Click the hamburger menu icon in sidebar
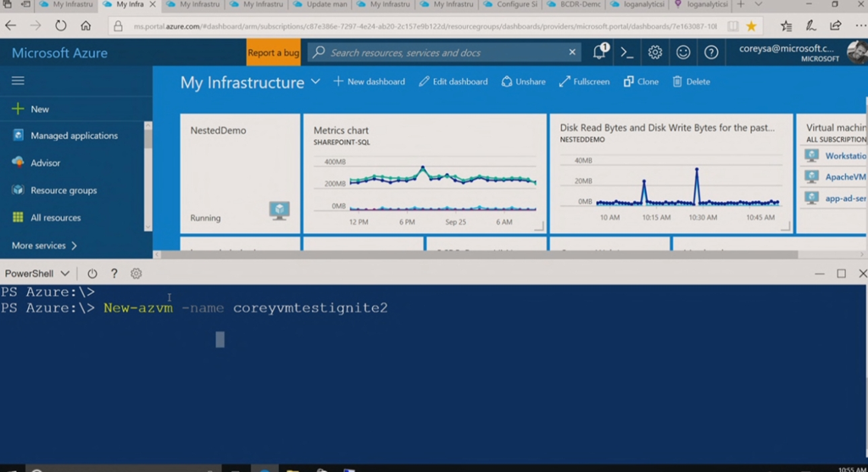This screenshot has width=868, height=472. point(18,81)
